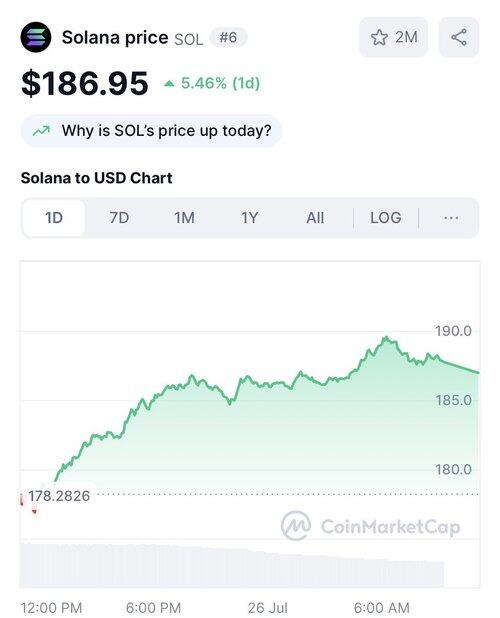Viewport: 500px width, 618px height.
Task: Click the 178.2826 opening price label
Action: 59,496
